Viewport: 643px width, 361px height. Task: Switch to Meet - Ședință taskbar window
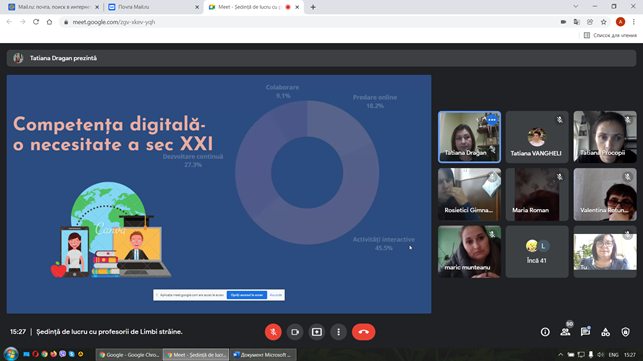[196, 355]
